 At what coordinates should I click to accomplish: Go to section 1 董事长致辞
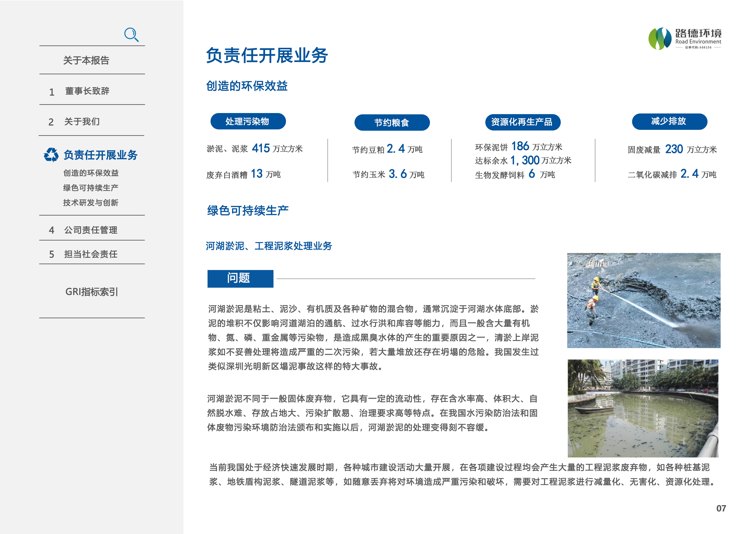click(x=87, y=91)
